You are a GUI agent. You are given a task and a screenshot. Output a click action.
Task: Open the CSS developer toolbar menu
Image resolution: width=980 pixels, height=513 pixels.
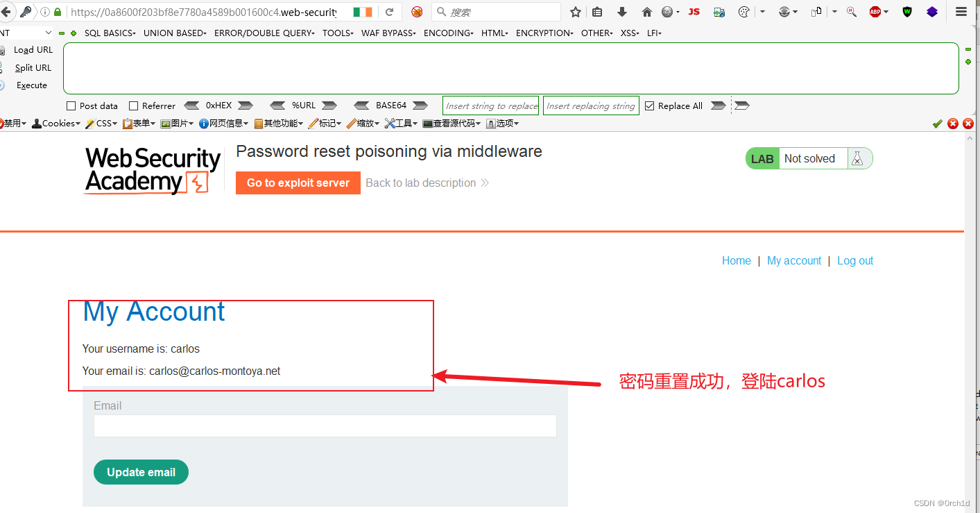[103, 124]
